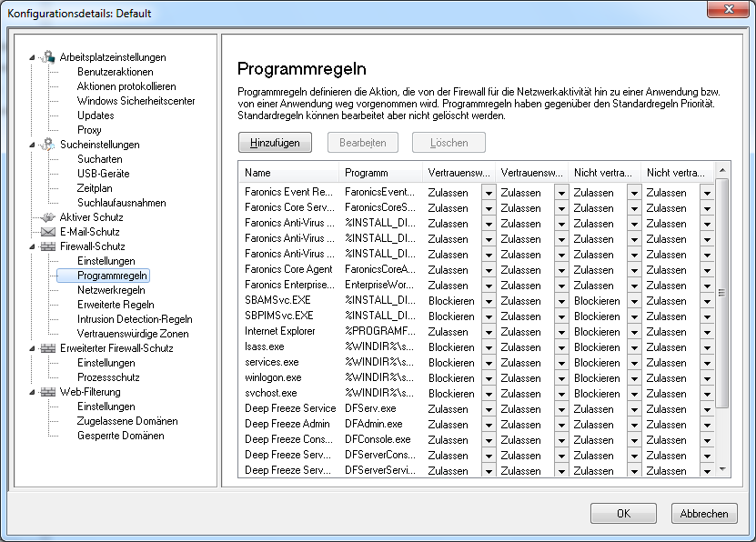
Task: Open first dropdown in services.exe row
Action: 489,363
